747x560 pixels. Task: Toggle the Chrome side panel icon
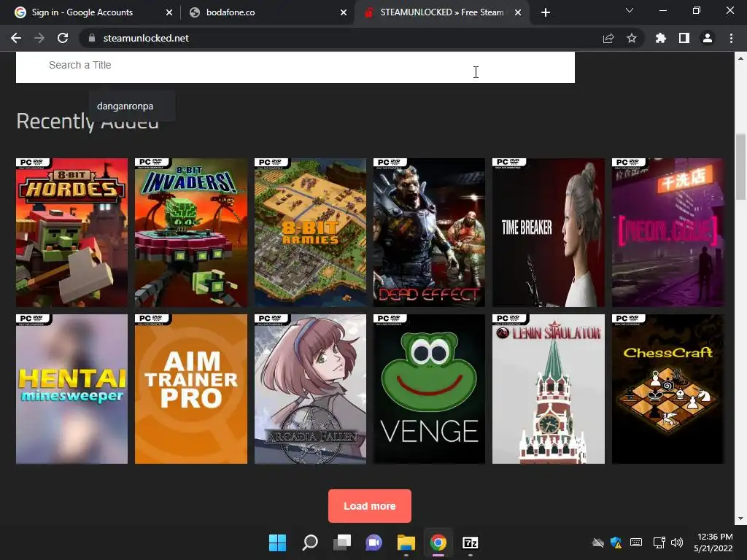coord(684,38)
